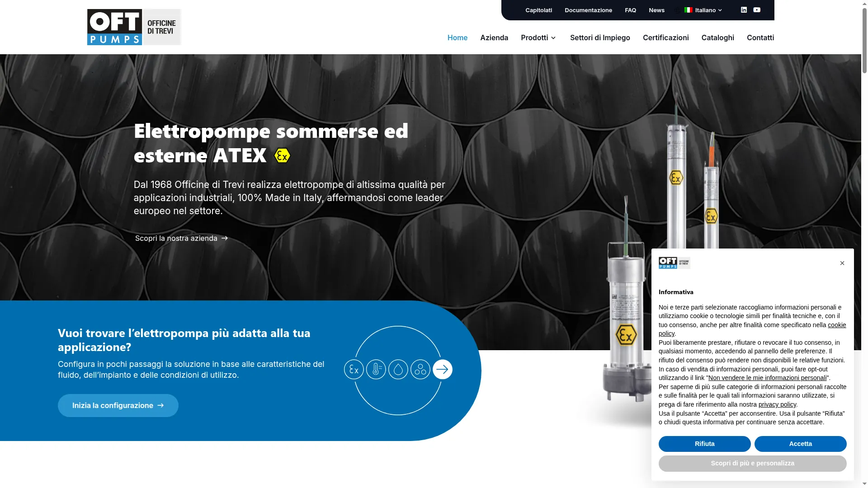
Task: Open the YouTube channel icon
Action: (x=757, y=10)
